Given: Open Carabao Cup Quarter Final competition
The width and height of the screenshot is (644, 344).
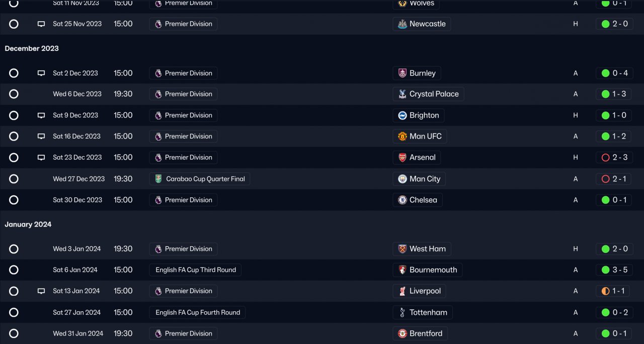Looking at the screenshot, I should coord(200,179).
